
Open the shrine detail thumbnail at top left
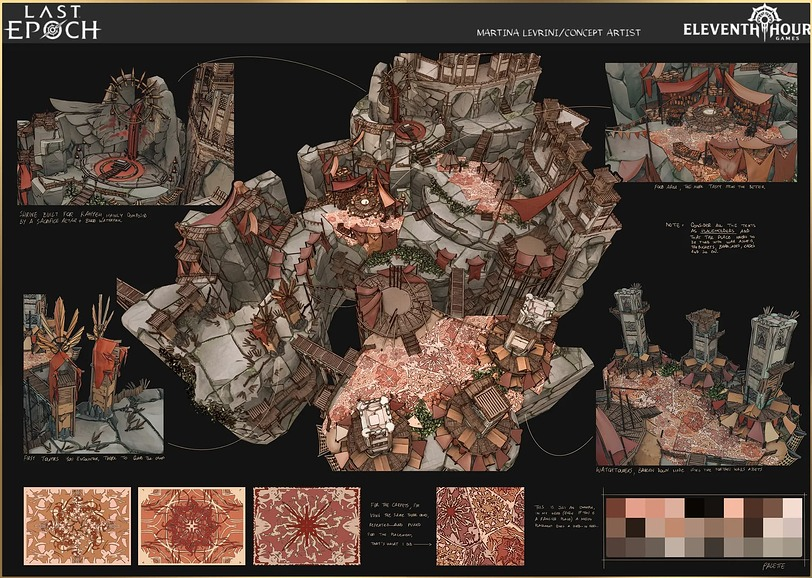click(125, 134)
